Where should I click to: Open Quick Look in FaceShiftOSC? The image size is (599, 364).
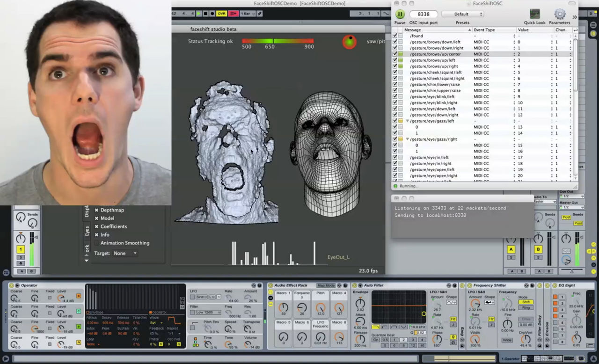[534, 14]
